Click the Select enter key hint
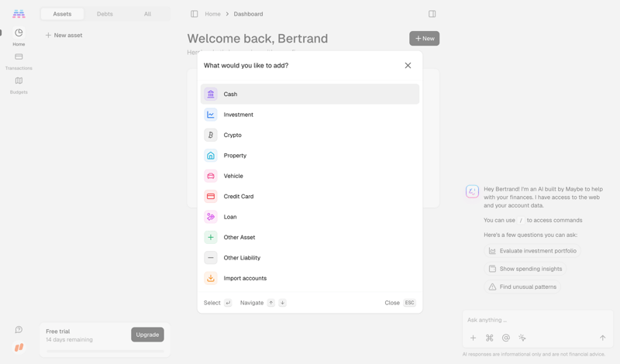 pyautogui.click(x=228, y=303)
